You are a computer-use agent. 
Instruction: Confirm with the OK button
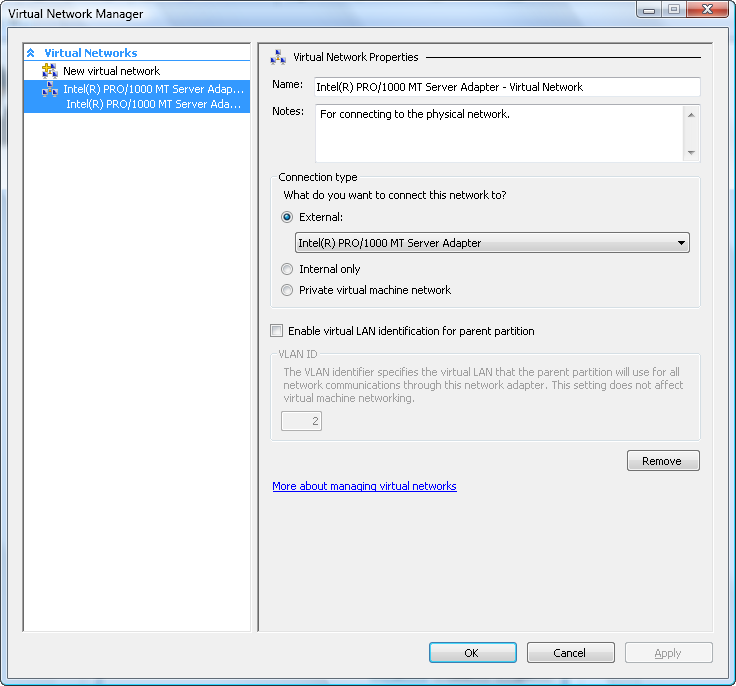(473, 653)
